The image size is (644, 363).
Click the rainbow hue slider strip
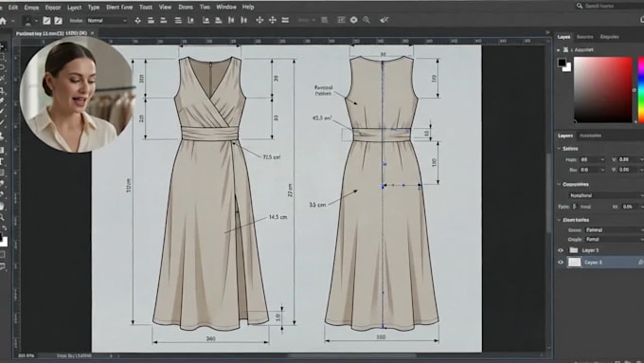pyautogui.click(x=641, y=90)
